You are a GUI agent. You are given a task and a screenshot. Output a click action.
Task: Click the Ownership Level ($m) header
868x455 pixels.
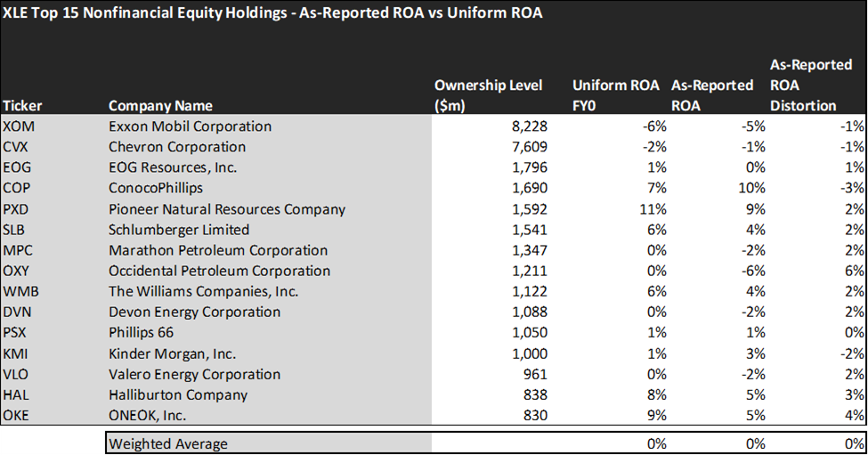[488, 95]
